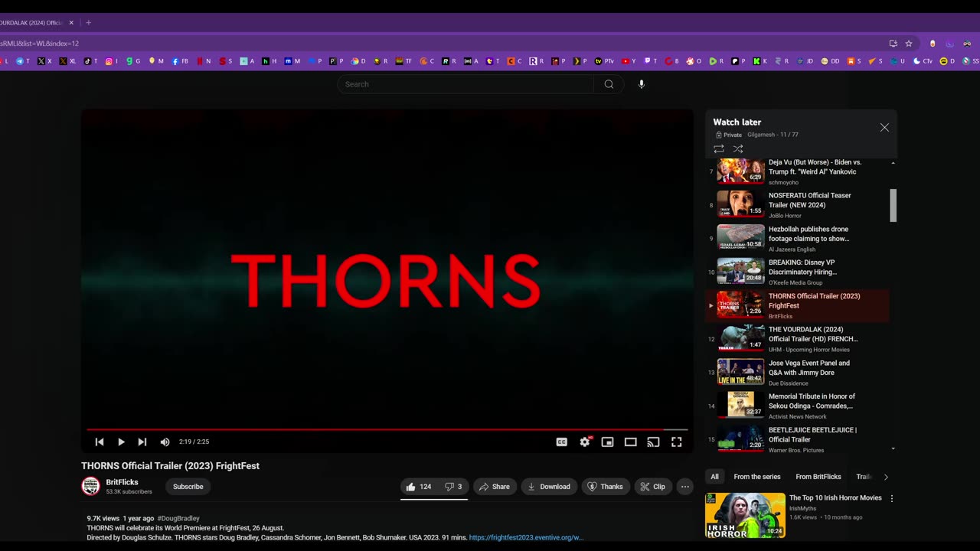Play NOSFERATU Official Teaser Trailer
This screenshot has height=551, width=980.
coord(798,205)
